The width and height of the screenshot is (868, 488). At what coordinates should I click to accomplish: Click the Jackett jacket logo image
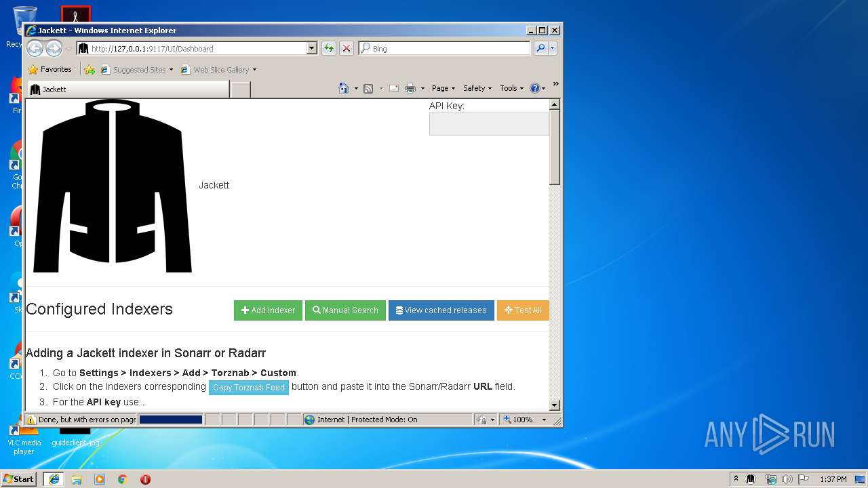point(113,186)
